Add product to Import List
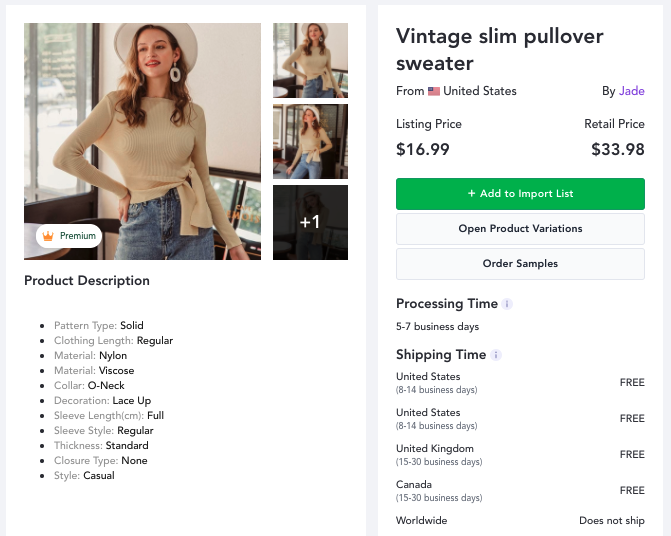 [x=520, y=194]
